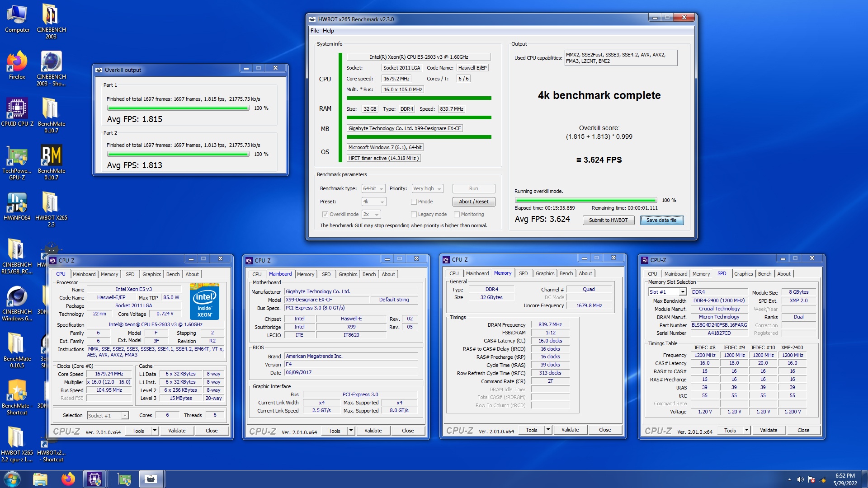Open Windows Explorer from the taskbar
The image size is (868, 488).
tap(40, 479)
